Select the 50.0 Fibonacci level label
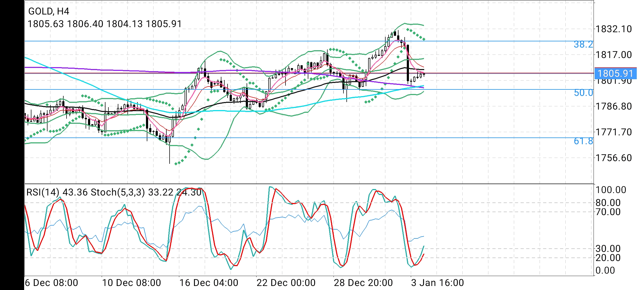Image resolution: width=644 pixels, height=290 pixels. coord(583,93)
